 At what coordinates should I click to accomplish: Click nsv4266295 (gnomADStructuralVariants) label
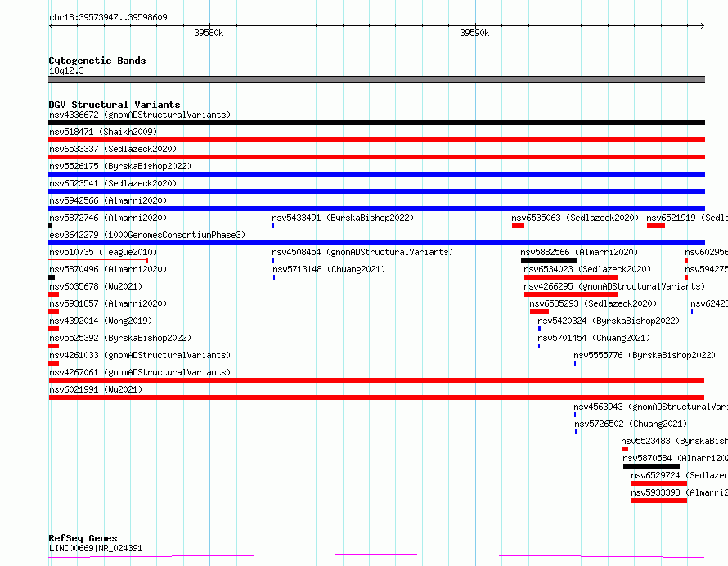[614, 286]
